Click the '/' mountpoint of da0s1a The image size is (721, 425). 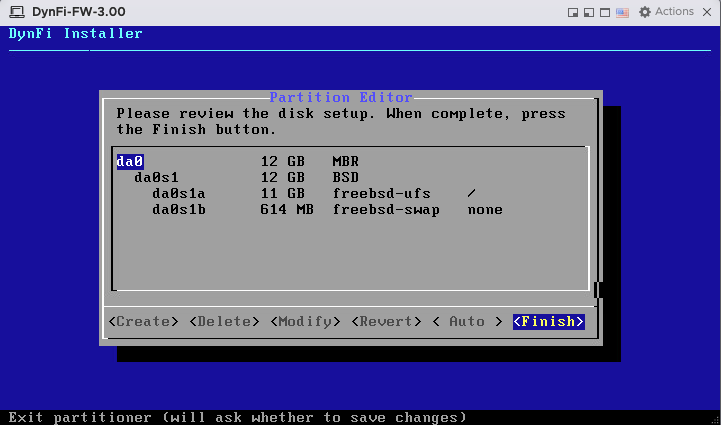click(x=472, y=194)
